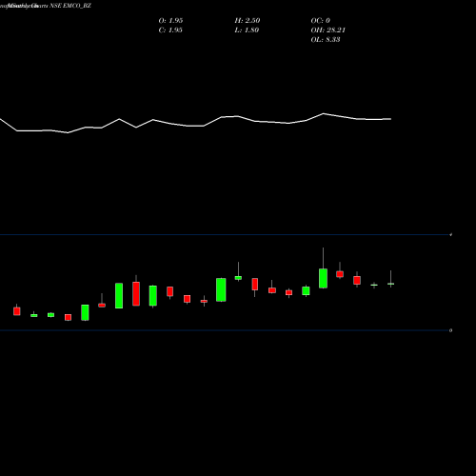The width and height of the screenshot is (476, 476).
Task: Click the 'C: 1.95' close value
Action: [x=170, y=30]
